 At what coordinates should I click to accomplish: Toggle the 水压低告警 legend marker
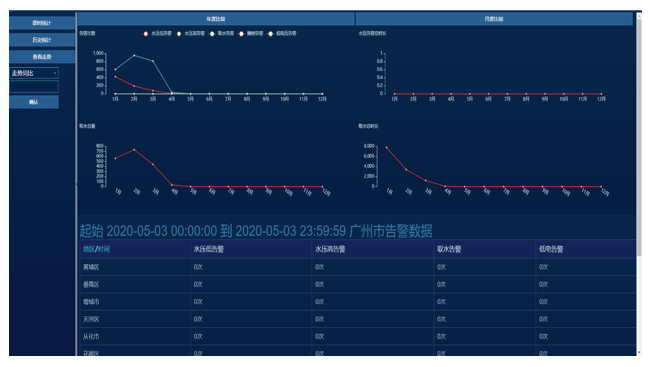pos(146,34)
